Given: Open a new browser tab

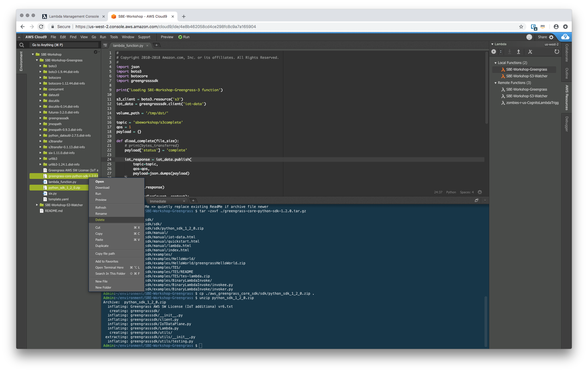Looking at the screenshot, I should 184,17.
